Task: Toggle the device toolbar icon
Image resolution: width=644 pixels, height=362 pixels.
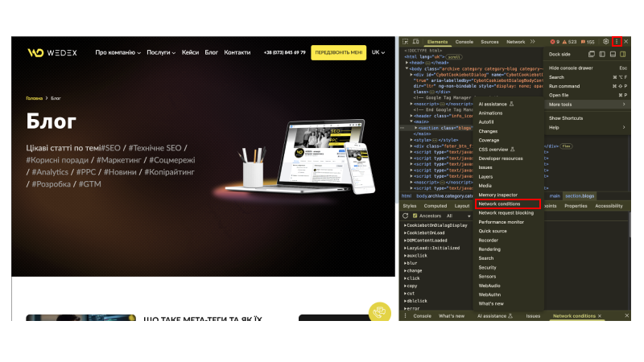Action: pos(415,42)
